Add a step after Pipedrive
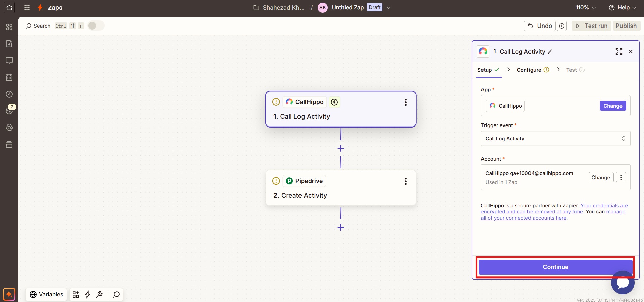Image resolution: width=644 pixels, height=302 pixels. [x=341, y=227]
